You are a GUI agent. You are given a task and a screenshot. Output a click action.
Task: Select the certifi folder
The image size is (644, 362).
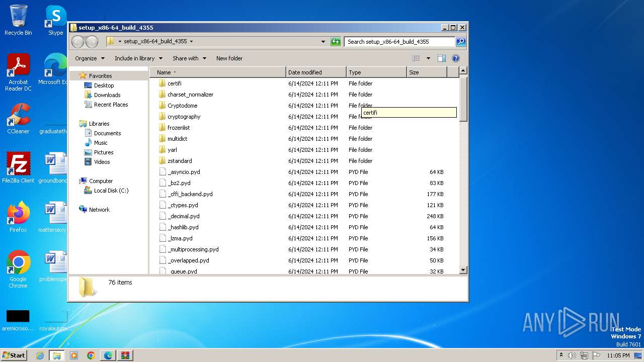pos(175,83)
